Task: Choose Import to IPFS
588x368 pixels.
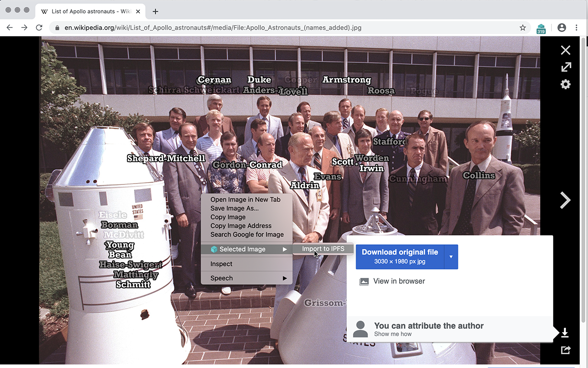Action: (x=323, y=249)
